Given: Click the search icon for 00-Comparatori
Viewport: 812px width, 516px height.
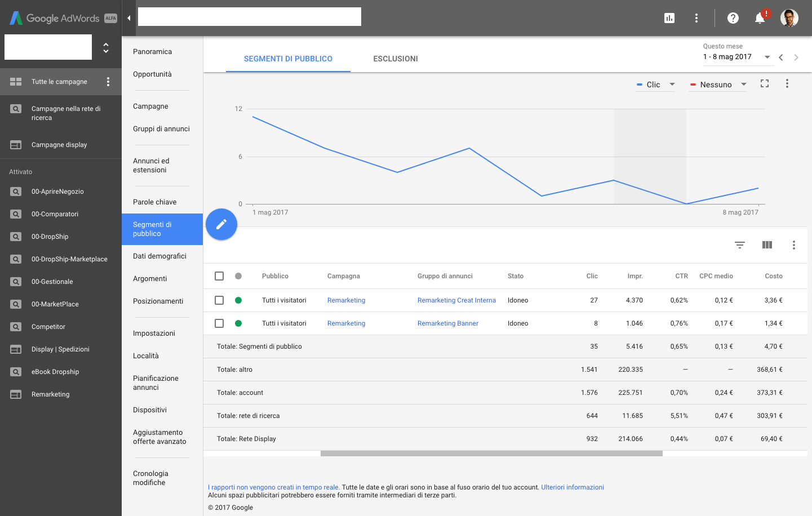Looking at the screenshot, I should [x=16, y=214].
